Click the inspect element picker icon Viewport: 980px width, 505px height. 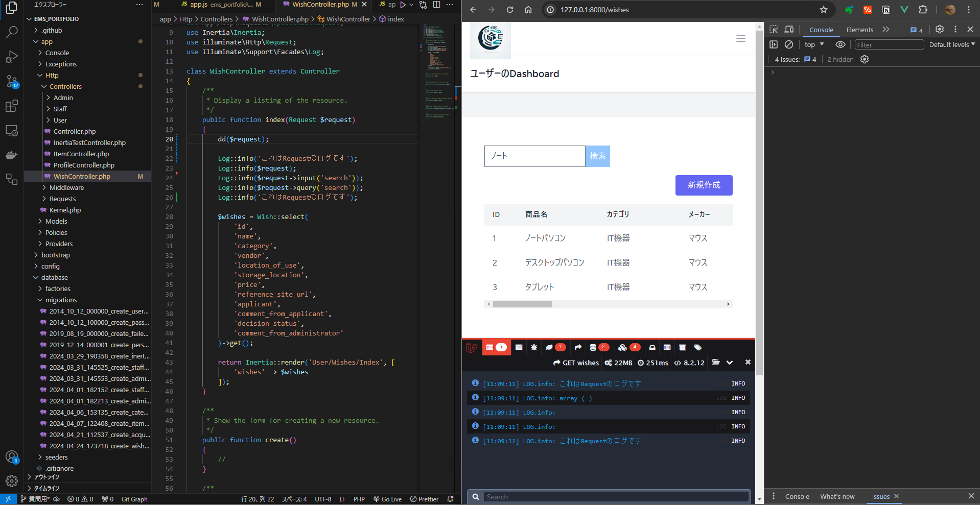(774, 30)
